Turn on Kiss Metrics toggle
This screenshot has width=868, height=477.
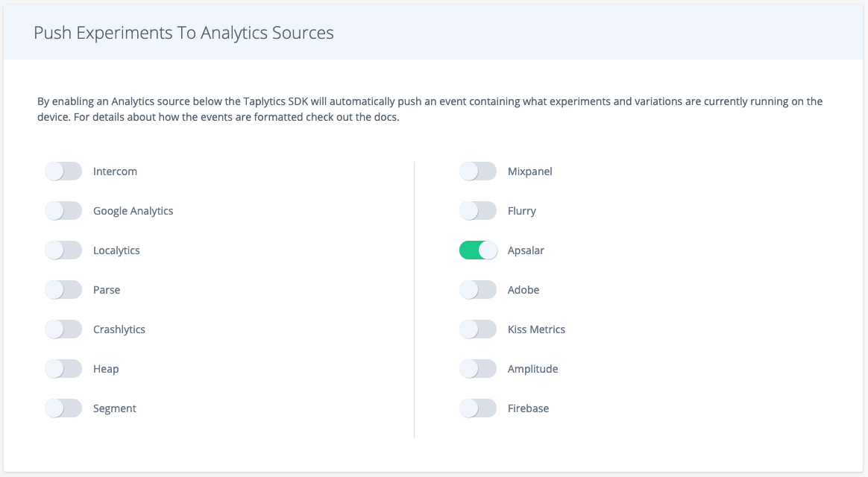(x=478, y=329)
